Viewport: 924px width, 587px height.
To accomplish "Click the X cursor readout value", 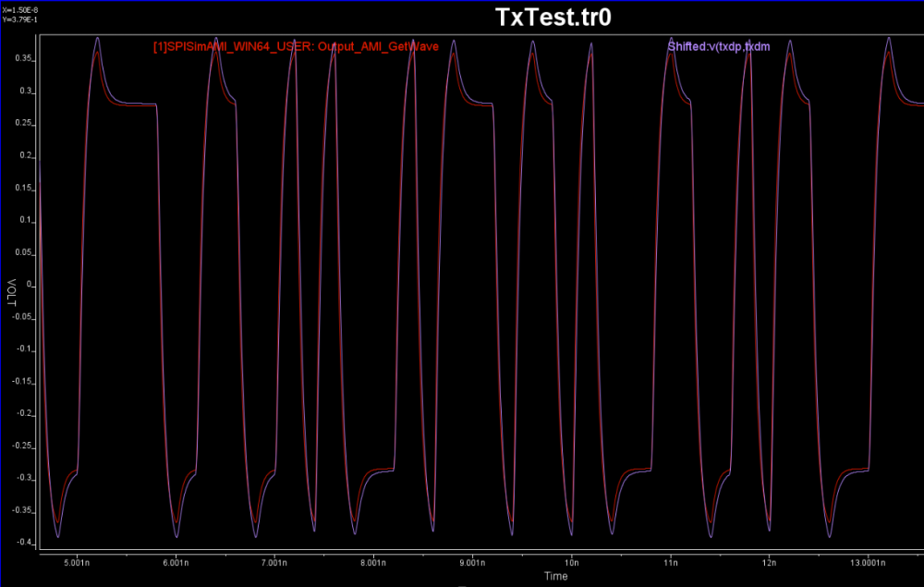I will pos(18,8).
